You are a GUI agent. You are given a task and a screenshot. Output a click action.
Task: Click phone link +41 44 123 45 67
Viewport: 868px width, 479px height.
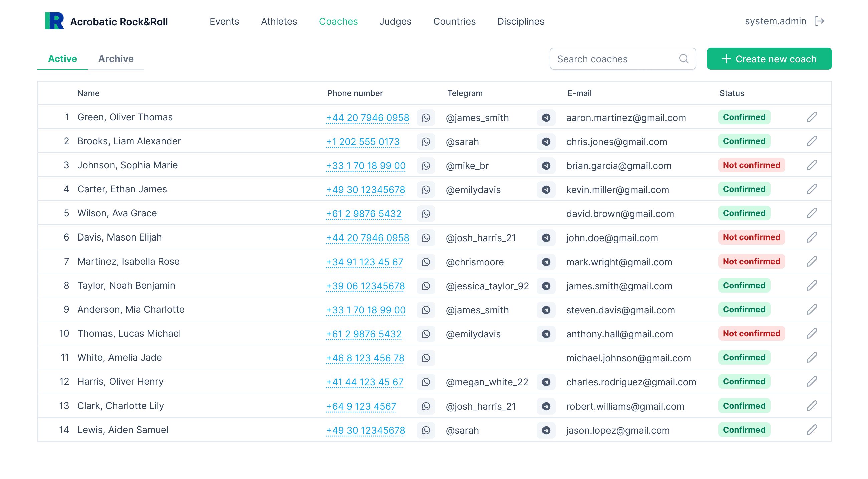[x=365, y=382]
